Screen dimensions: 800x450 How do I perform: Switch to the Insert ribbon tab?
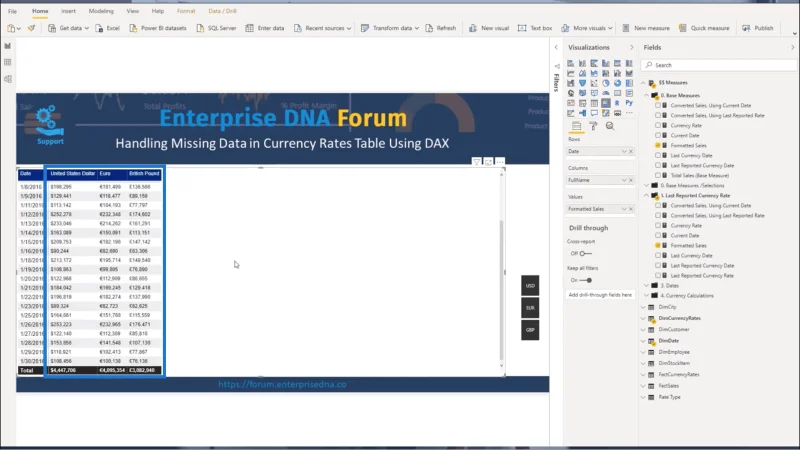click(68, 11)
